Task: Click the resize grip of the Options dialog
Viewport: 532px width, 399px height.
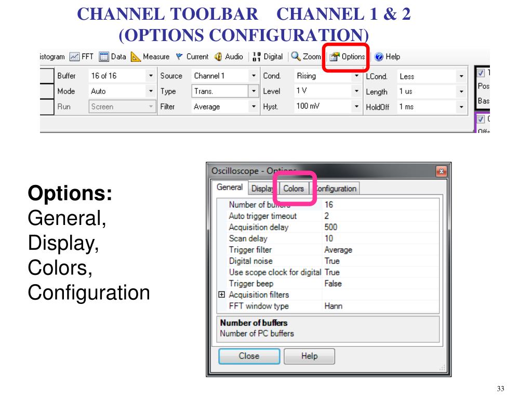Action: [x=442, y=368]
